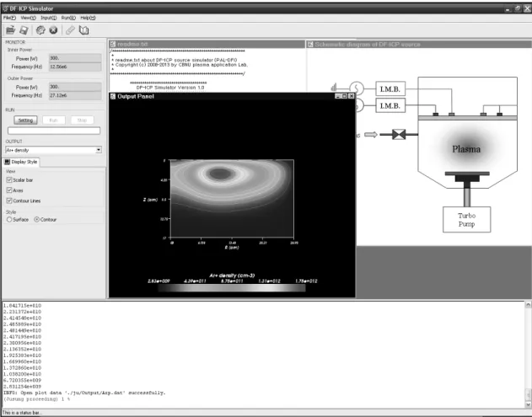Click the Plasma label in schematic
532x417 pixels.
pos(466,149)
